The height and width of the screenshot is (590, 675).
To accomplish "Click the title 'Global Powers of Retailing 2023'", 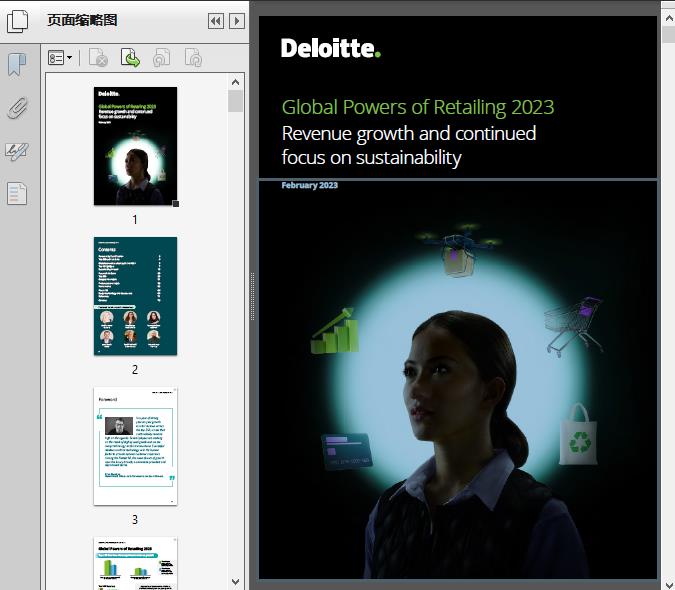I will coord(418,107).
